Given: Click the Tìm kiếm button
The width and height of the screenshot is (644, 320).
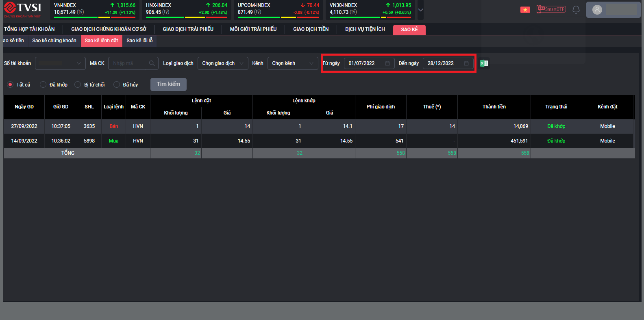Looking at the screenshot, I should pyautogui.click(x=168, y=84).
